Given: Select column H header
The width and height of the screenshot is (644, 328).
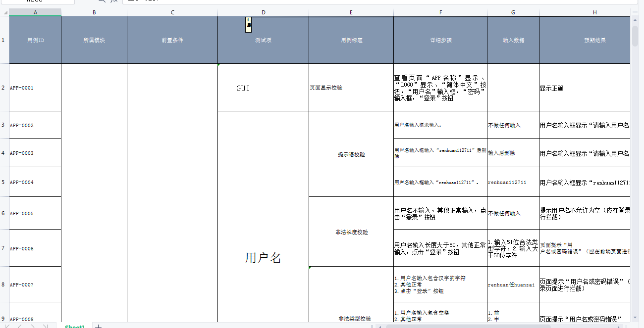Looking at the screenshot, I should 585,12.
